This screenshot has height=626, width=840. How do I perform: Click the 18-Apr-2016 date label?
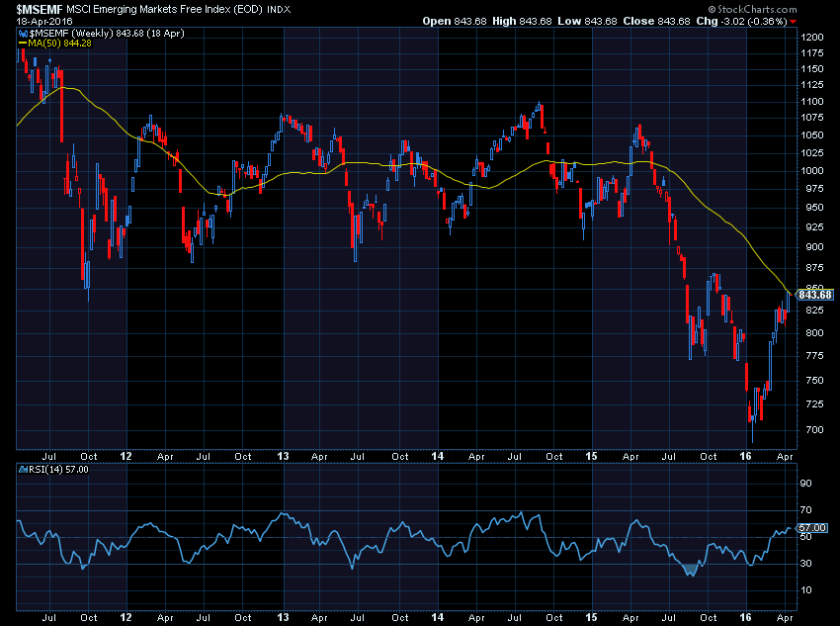(x=44, y=22)
